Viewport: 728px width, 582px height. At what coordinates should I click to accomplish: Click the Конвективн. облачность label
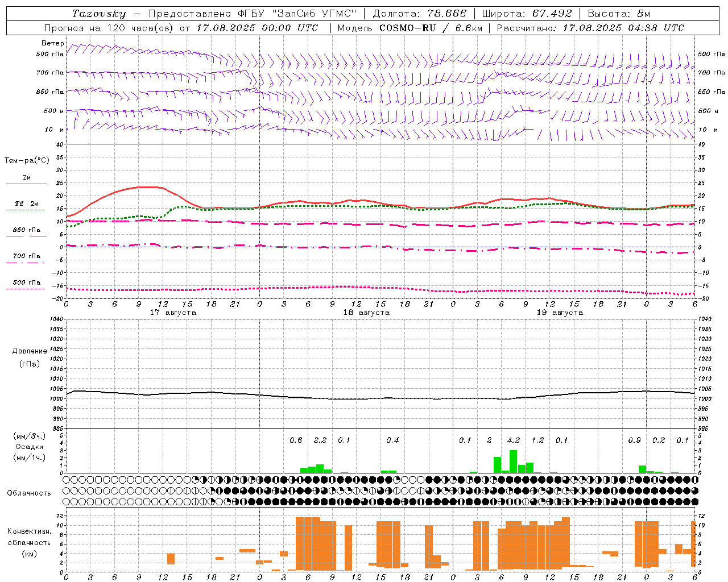tap(29, 537)
